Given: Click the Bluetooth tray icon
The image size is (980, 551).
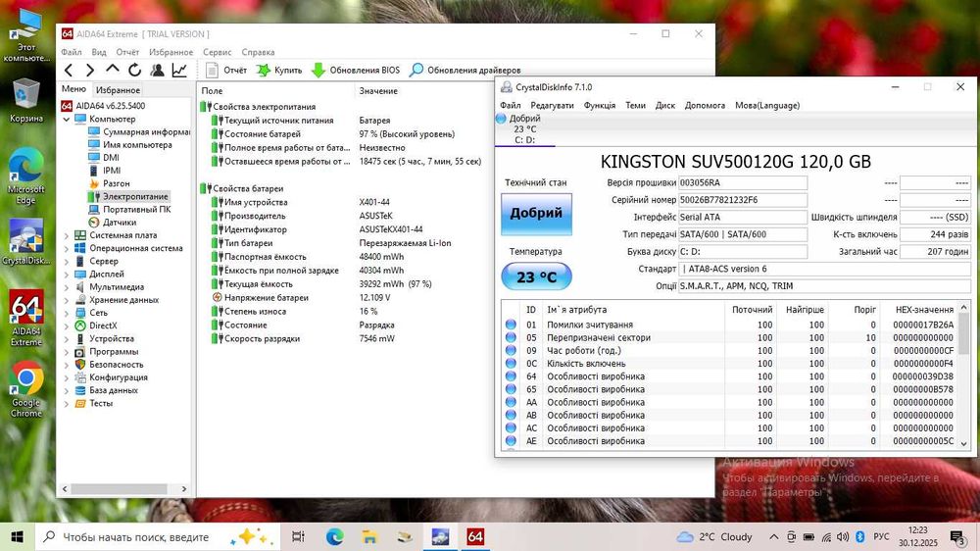Looking at the screenshot, I should point(860,536).
